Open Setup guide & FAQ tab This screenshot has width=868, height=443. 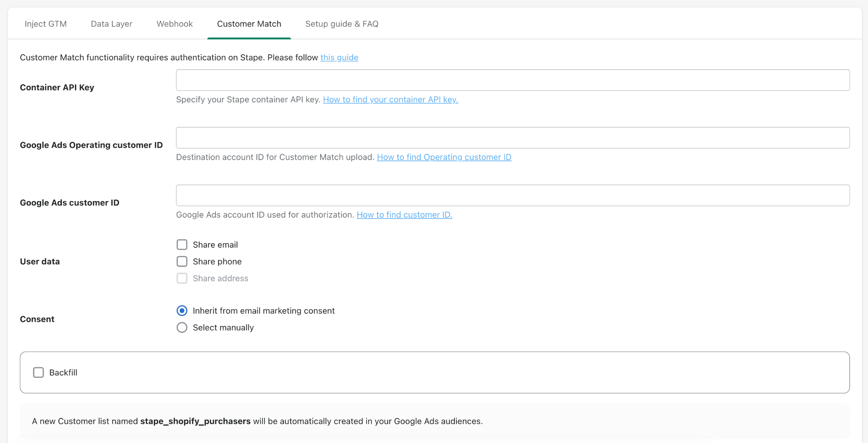342,24
